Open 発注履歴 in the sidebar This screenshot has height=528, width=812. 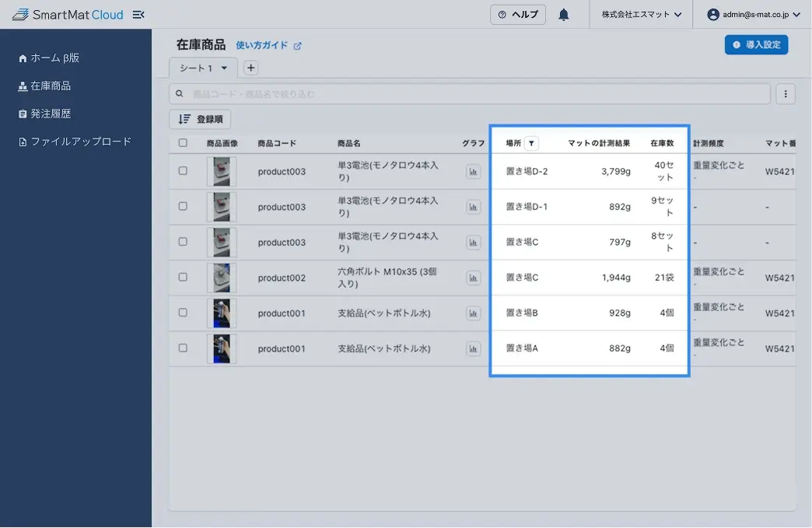point(44,114)
